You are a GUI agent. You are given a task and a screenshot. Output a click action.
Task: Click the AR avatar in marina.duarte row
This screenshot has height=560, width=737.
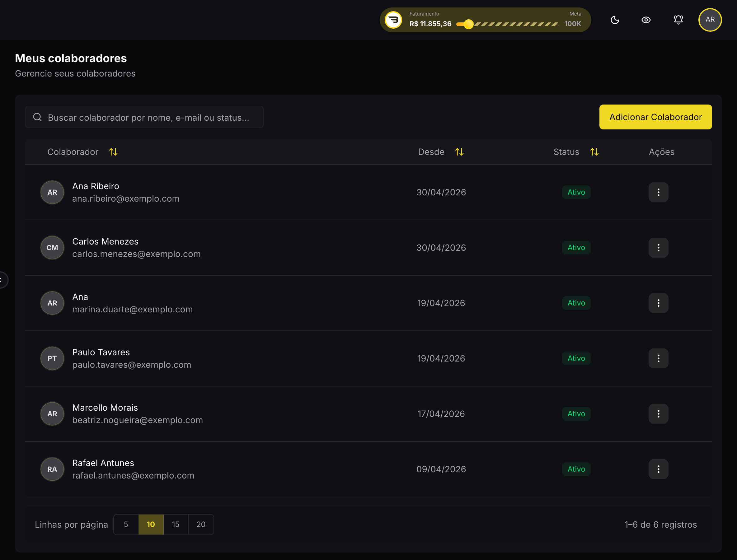(x=52, y=303)
